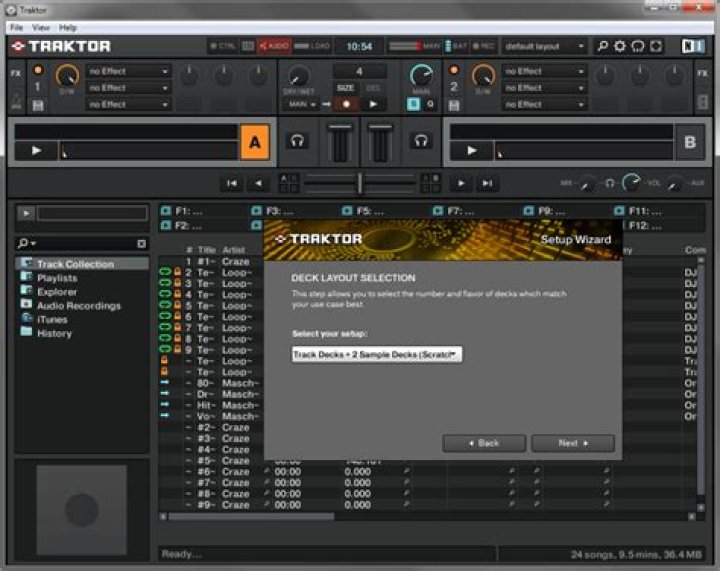Expand the deck setup selection combo box
This screenshot has height=571, width=720.
coord(376,354)
